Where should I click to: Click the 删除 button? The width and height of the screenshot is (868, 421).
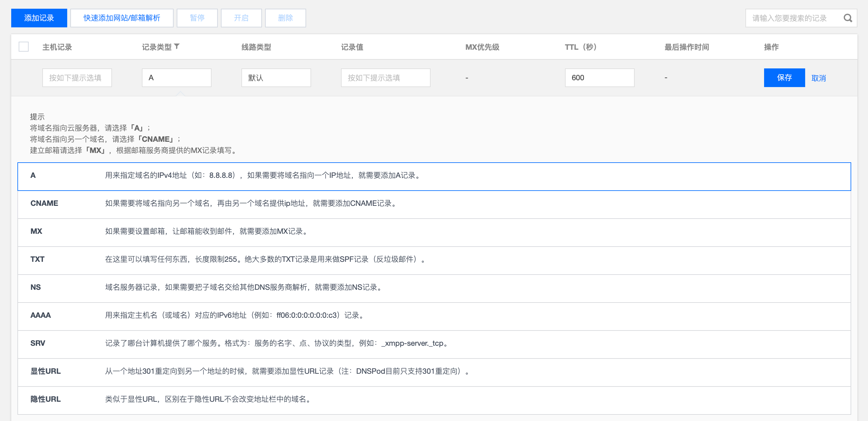(x=285, y=18)
